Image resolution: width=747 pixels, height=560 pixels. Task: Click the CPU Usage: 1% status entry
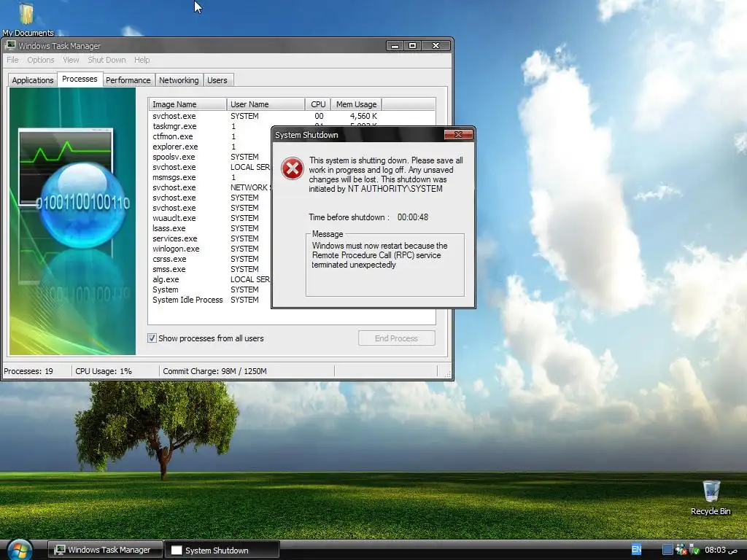click(104, 371)
